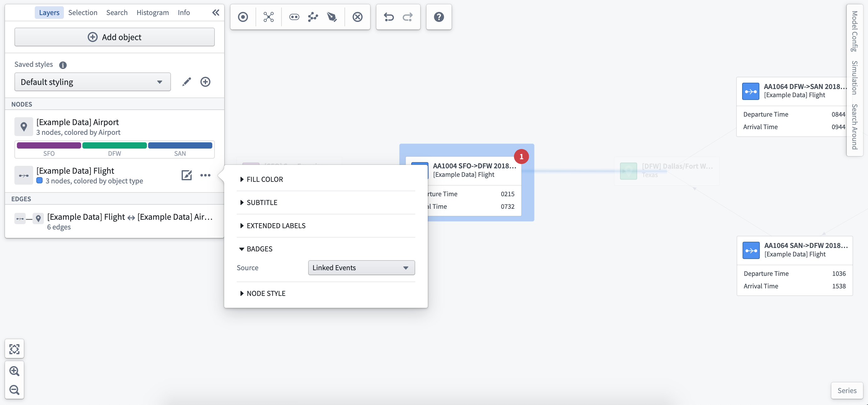Click the target/circle selection tool icon

point(243,17)
